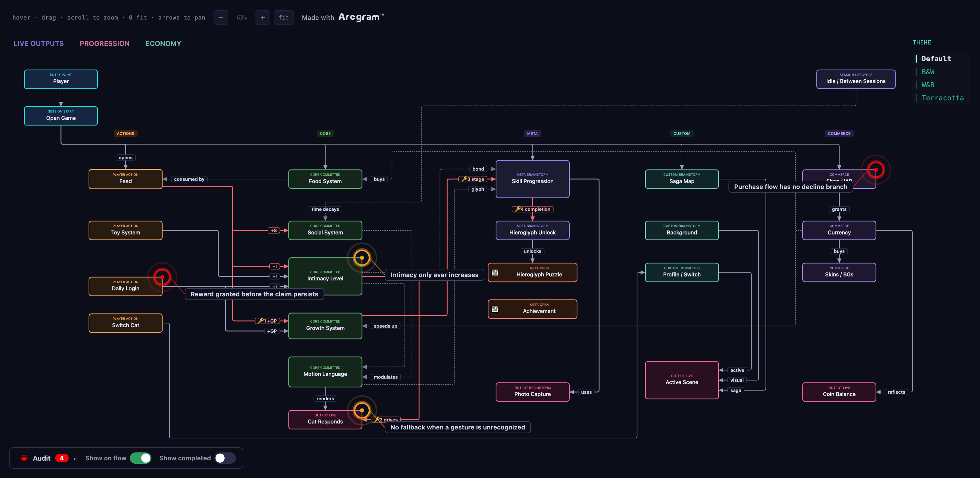The image size is (980, 478).
Task: Select the LIVE OUTPUTS tab
Action: [x=39, y=43]
